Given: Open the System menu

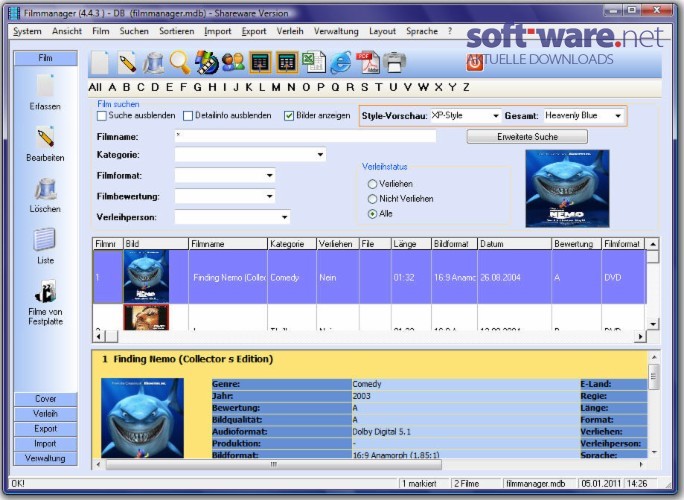Looking at the screenshot, I should pyautogui.click(x=27, y=31).
